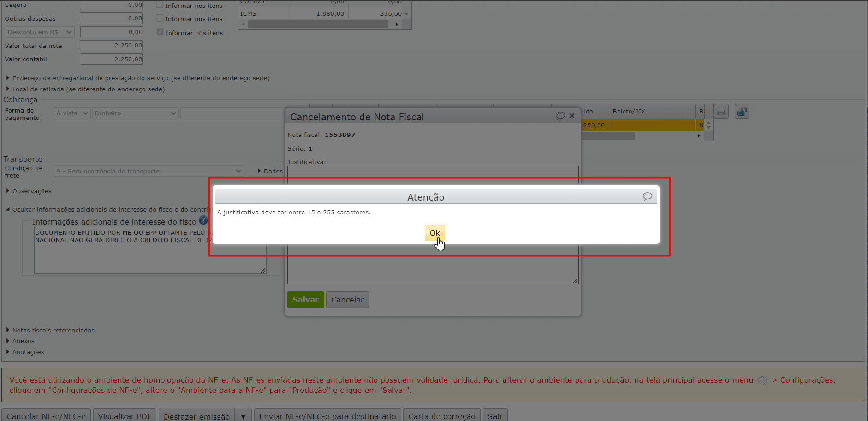Open comment icon in Cancelamento de Nota Fiscal header
868x421 pixels.
(x=560, y=116)
